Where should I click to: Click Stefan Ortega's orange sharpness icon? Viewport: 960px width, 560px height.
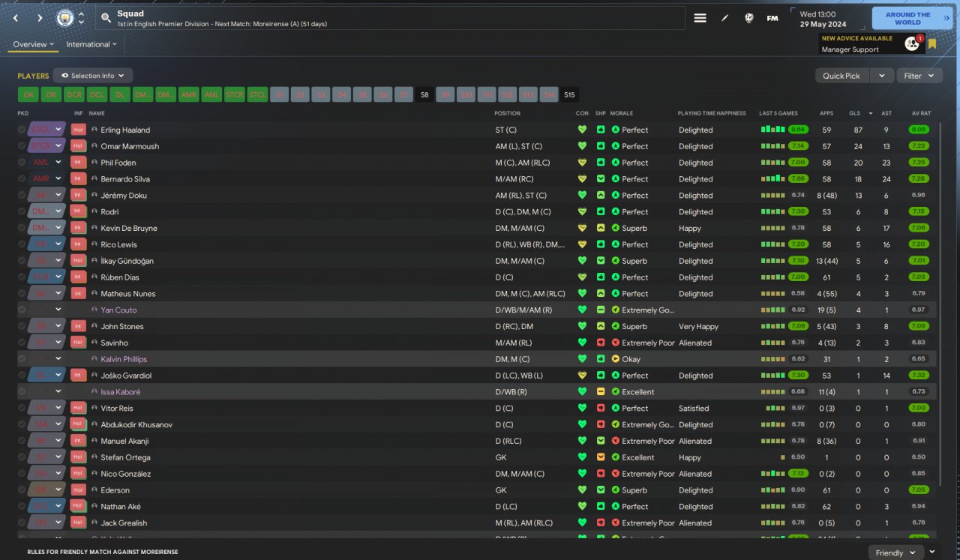click(601, 457)
